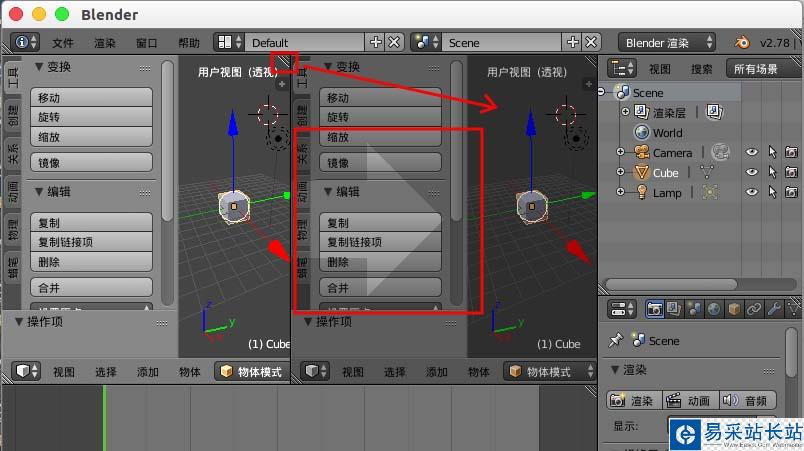Click 移动 button in left tool shelf
Screen dimensions: 804x451
click(91, 97)
